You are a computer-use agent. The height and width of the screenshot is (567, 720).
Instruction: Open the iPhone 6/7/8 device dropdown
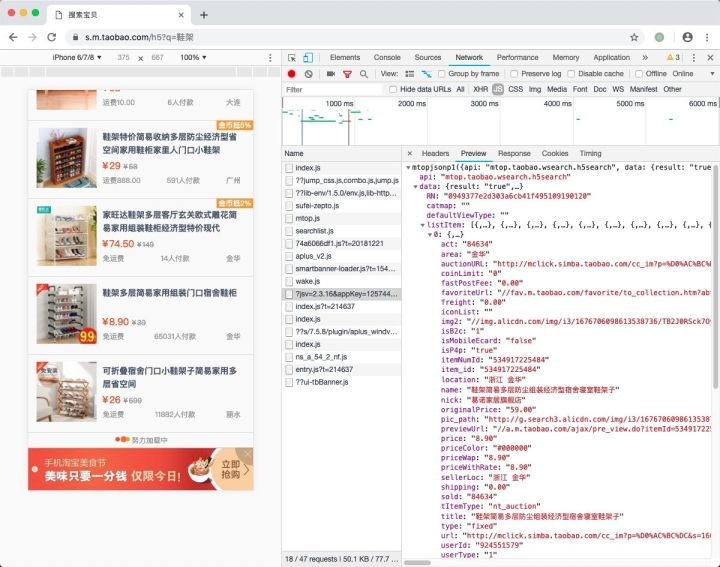point(77,57)
